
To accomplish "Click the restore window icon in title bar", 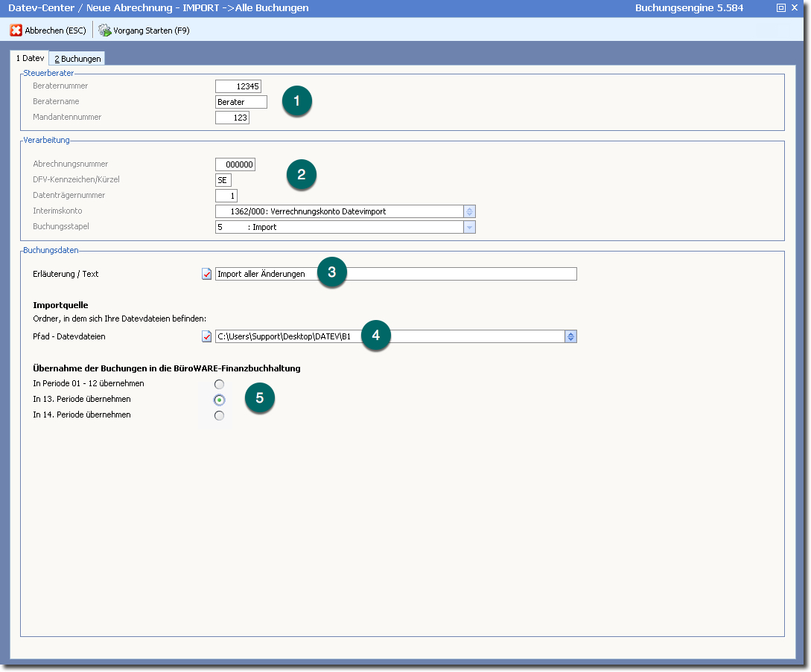I will click(780, 8).
